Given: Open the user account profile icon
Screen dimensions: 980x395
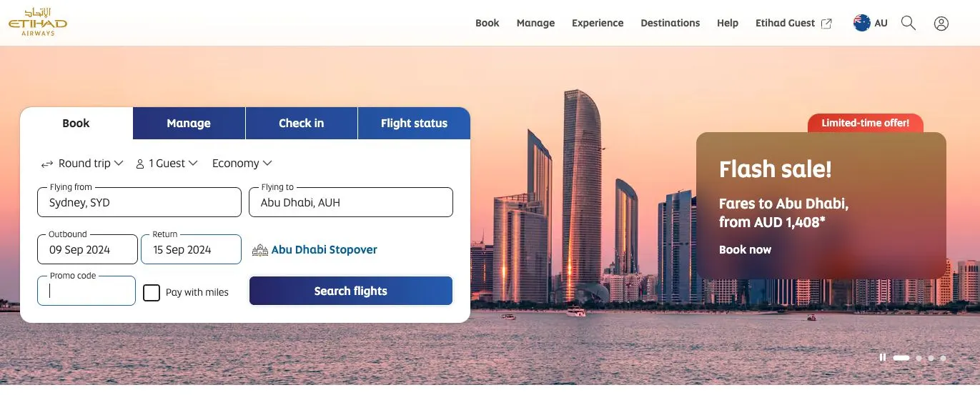Looking at the screenshot, I should tap(941, 24).
